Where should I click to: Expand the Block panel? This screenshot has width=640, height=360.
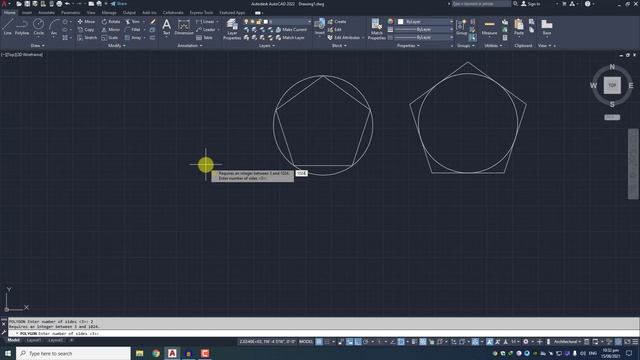pos(339,46)
